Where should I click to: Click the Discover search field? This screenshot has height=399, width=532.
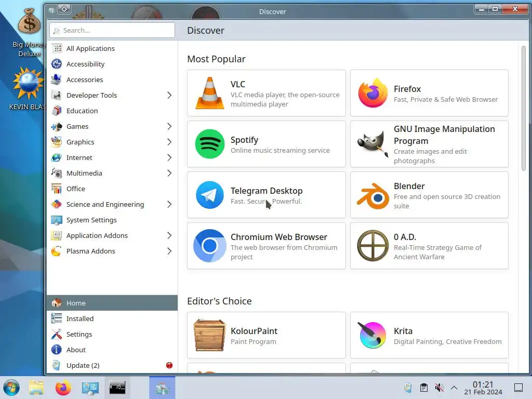pyautogui.click(x=112, y=30)
